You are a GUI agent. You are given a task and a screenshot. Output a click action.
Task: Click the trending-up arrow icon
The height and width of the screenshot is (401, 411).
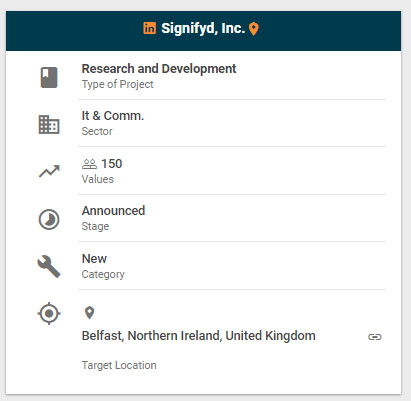tap(49, 171)
